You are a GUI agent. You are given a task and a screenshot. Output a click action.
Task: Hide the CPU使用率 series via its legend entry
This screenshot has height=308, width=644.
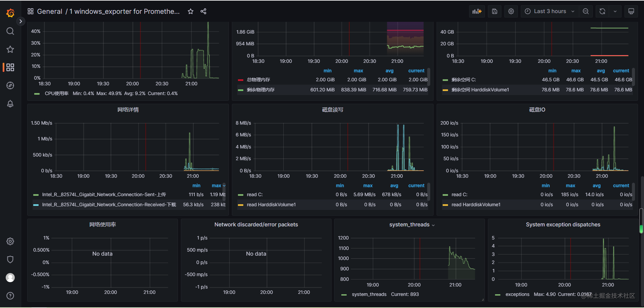pos(56,93)
